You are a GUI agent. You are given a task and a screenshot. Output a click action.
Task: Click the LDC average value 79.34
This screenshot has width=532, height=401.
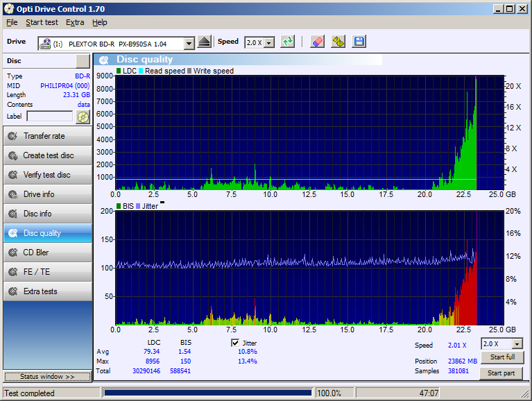[x=151, y=352]
